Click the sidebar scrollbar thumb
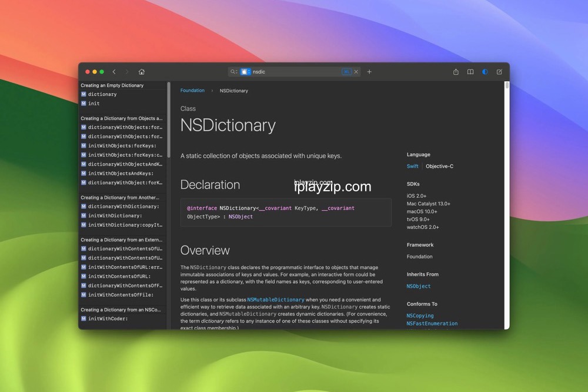 click(x=169, y=119)
